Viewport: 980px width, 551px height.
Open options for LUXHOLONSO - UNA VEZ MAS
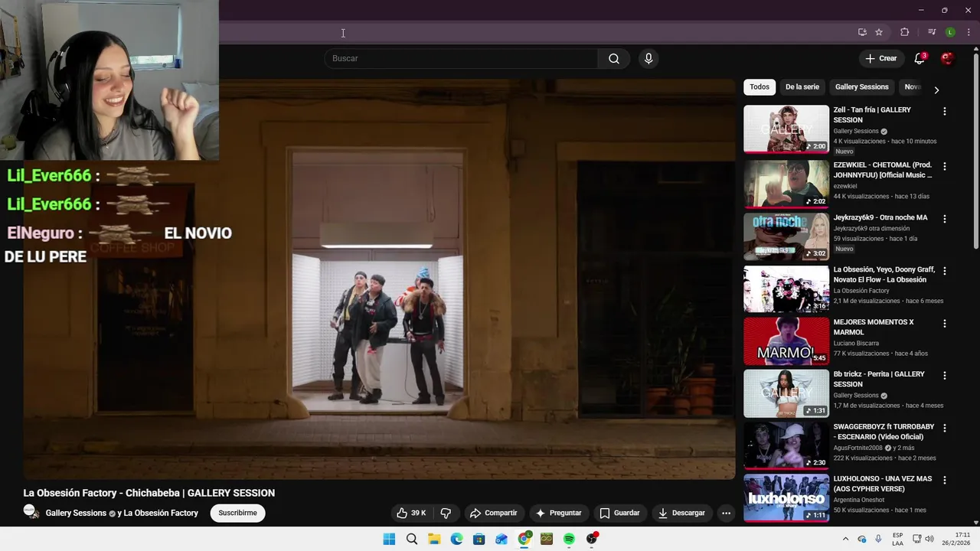[x=944, y=480]
